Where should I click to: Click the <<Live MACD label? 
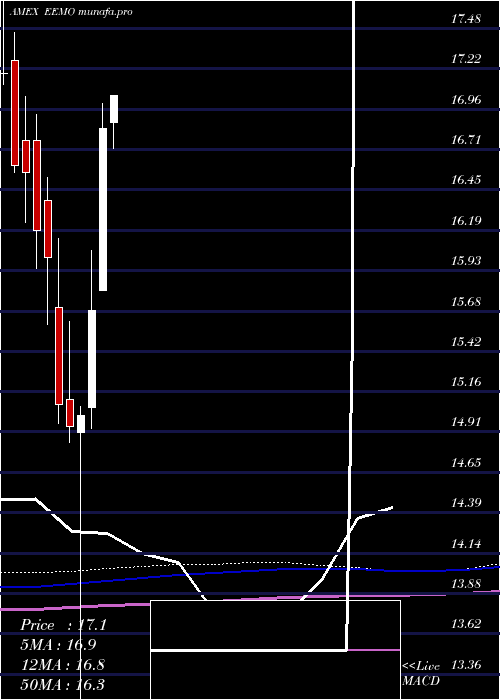point(421,673)
